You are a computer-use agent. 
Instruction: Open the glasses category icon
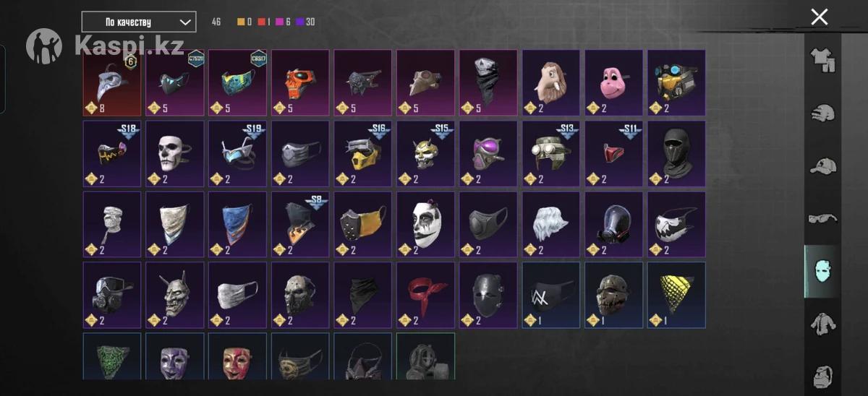pos(822,218)
